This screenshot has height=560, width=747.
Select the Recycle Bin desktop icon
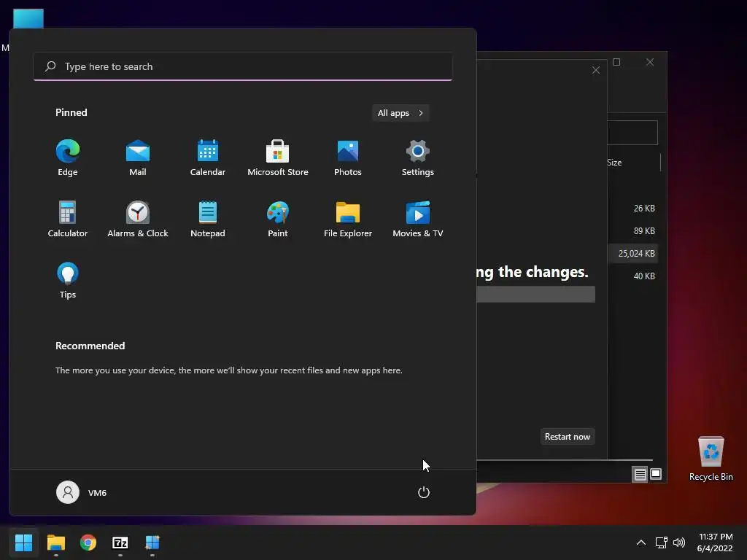(711, 458)
